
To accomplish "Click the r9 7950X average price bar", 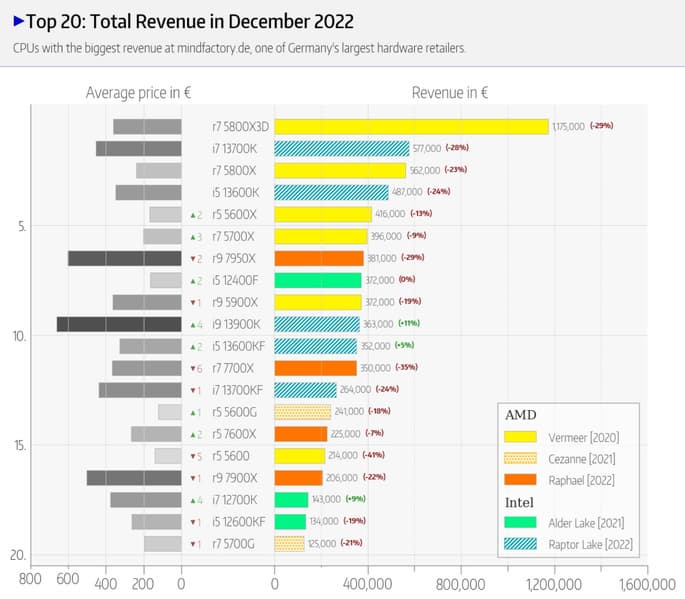I will coord(125,258).
